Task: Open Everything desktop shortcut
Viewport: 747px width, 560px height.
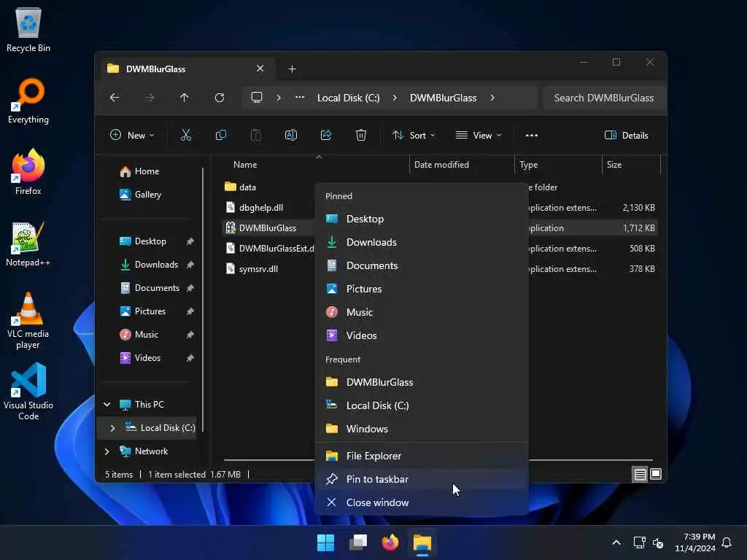Action: pyautogui.click(x=28, y=101)
